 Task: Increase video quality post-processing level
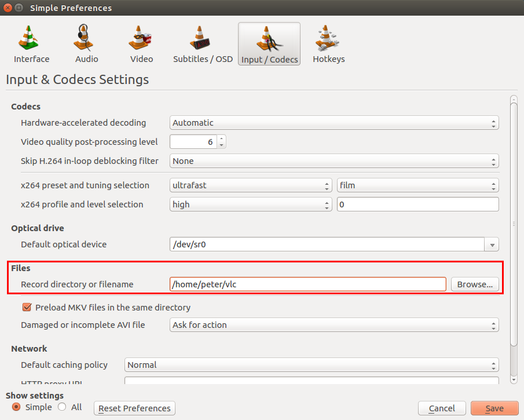pos(221,138)
